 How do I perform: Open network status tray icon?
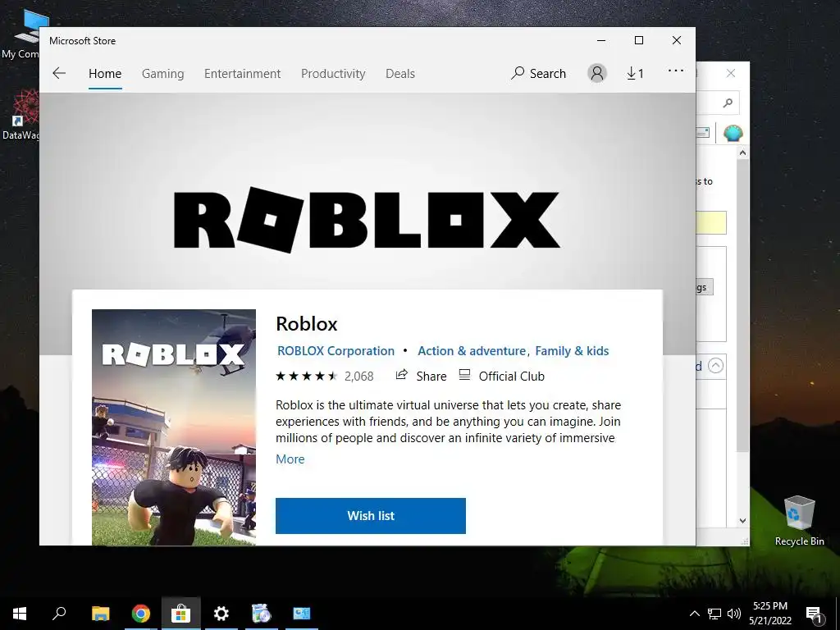(x=714, y=614)
